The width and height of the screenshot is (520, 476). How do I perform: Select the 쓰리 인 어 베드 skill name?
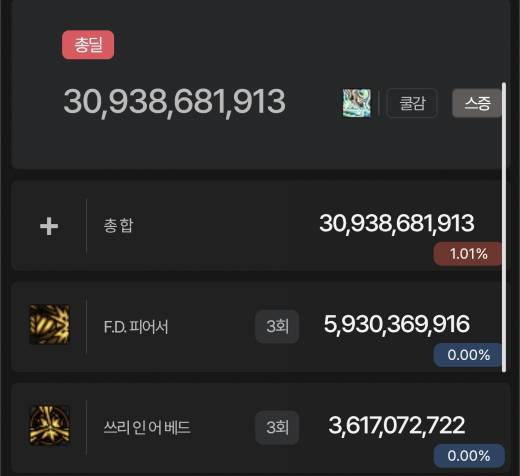147,428
